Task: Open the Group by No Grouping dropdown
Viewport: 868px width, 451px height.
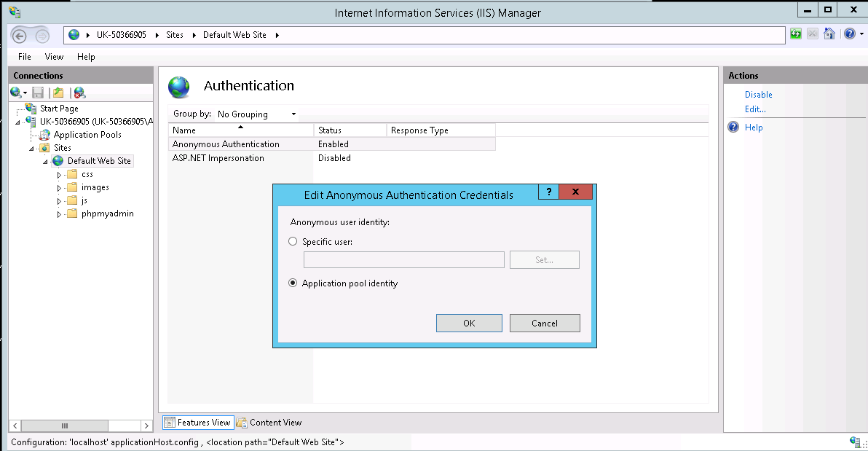Action: coord(257,114)
